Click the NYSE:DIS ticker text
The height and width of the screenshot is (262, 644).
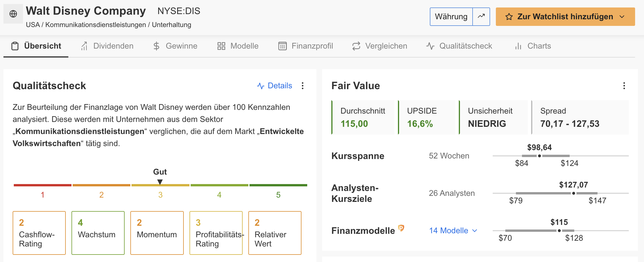coord(179,11)
